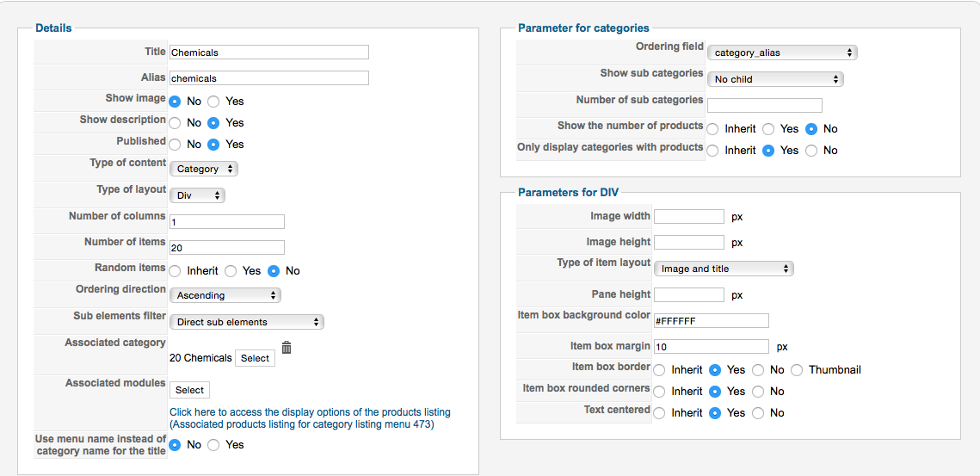Expand the Ordering direction dropdown
This screenshot has width=980, height=476.
tap(225, 295)
